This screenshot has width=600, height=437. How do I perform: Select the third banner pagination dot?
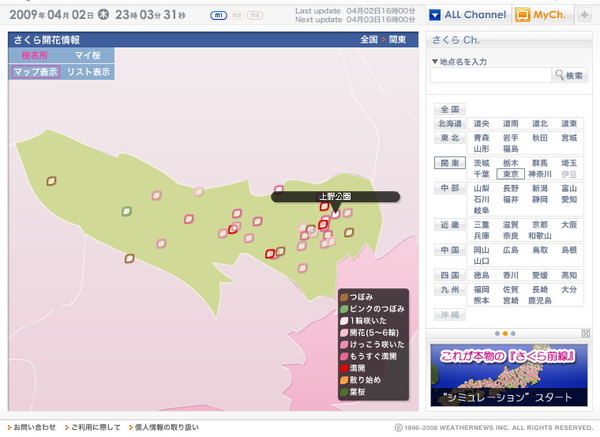[513, 334]
